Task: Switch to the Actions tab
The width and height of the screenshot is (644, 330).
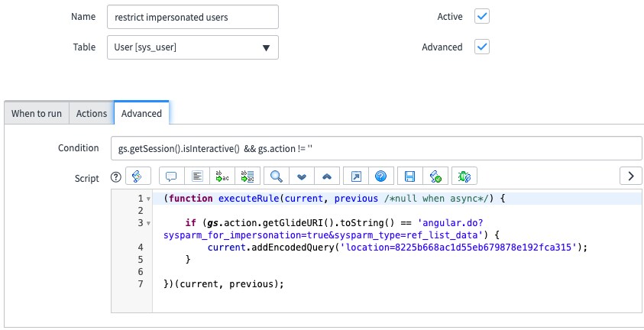Action: pyautogui.click(x=92, y=113)
